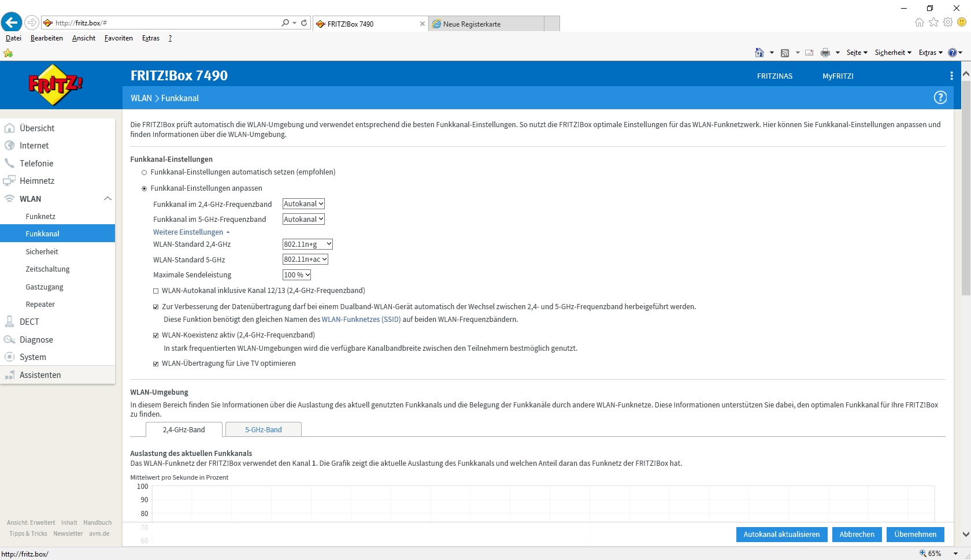
Task: Click the browser home icon top right
Action: [x=920, y=22]
